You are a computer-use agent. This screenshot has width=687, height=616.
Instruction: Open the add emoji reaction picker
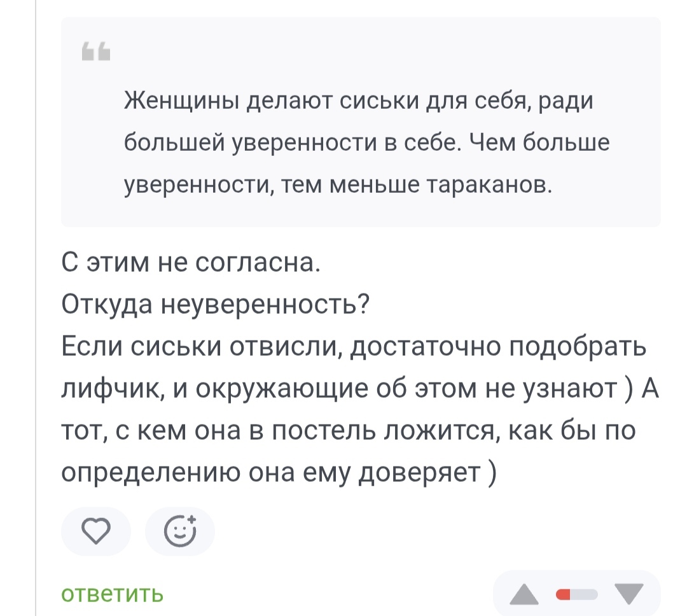point(180,531)
